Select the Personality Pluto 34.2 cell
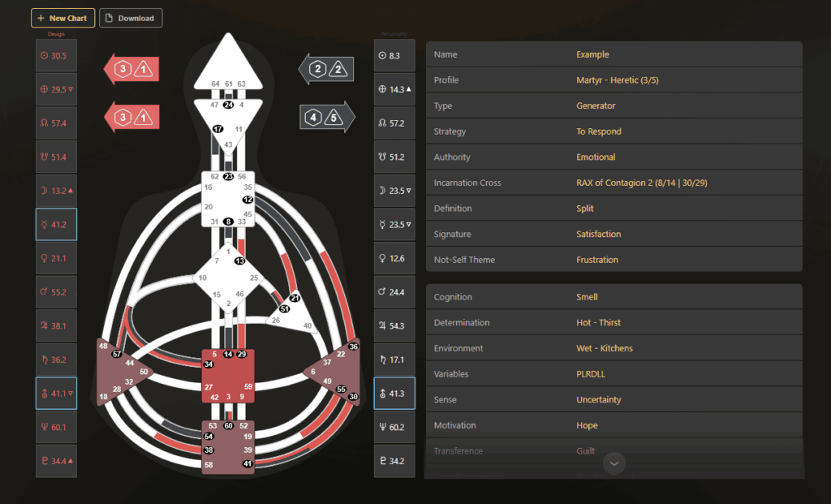Viewport: 831px width, 504px height. pos(394,461)
